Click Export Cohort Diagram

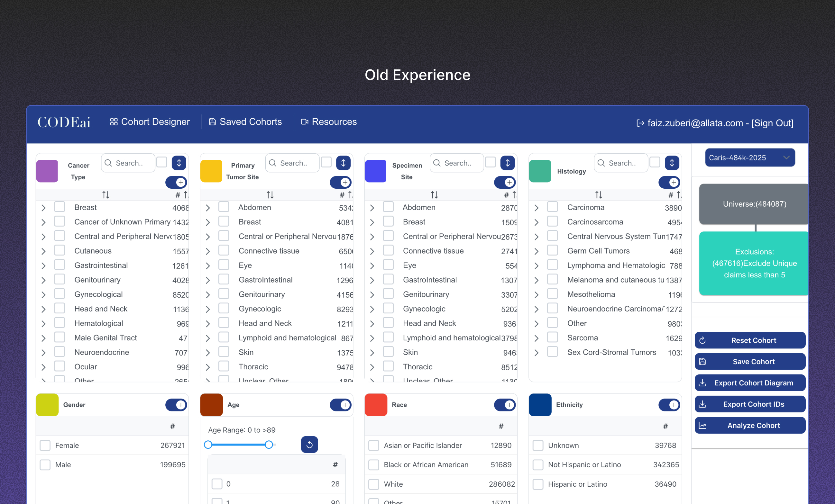[x=750, y=383]
